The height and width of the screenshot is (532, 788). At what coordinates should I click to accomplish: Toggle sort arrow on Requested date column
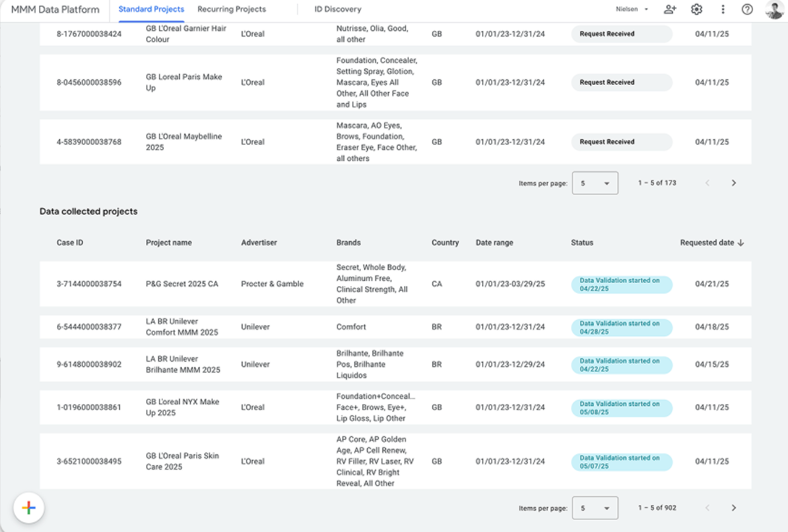[x=741, y=242]
